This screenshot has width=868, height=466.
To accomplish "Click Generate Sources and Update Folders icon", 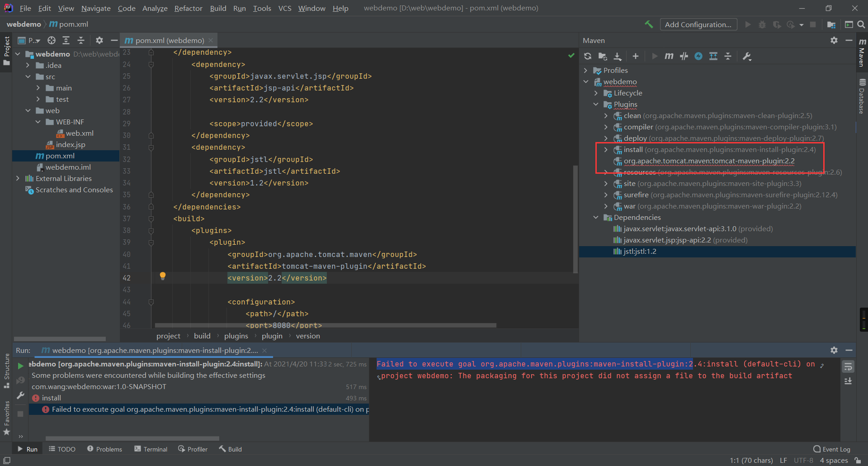I will pyautogui.click(x=603, y=56).
